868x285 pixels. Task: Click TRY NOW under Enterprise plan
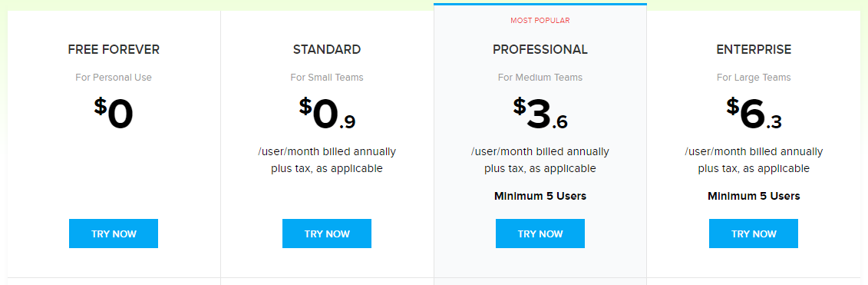(754, 234)
